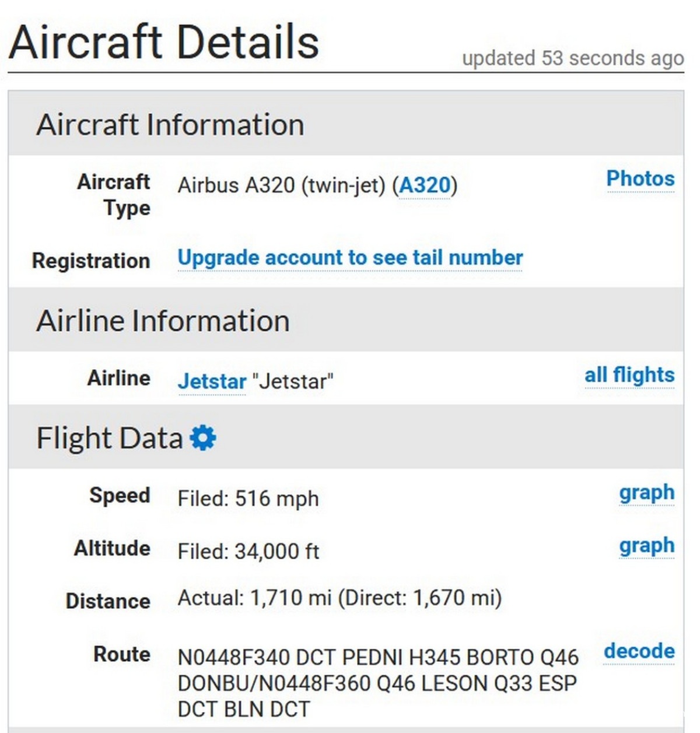The image size is (700, 733).
Task: Click the Aircraft Details page heading
Action: (164, 42)
